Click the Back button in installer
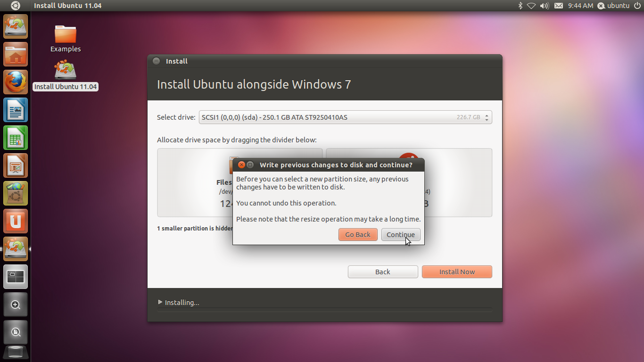 (x=383, y=272)
